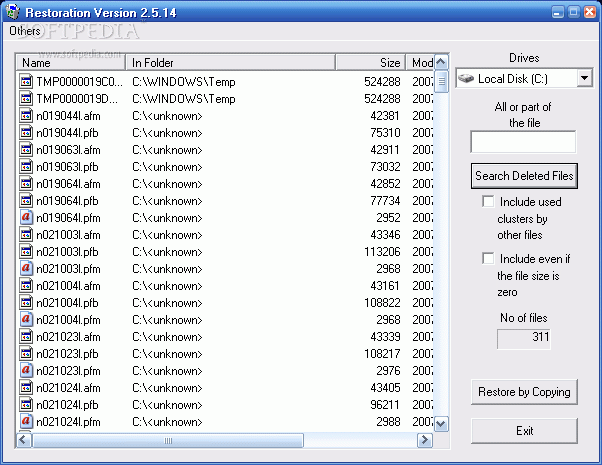Choose the n021004l.pfb file icon
The width and height of the screenshot is (602, 465).
[x=26, y=303]
